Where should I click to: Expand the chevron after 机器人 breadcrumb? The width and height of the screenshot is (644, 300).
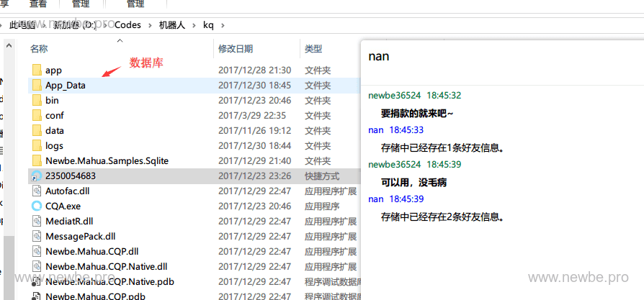[194, 25]
